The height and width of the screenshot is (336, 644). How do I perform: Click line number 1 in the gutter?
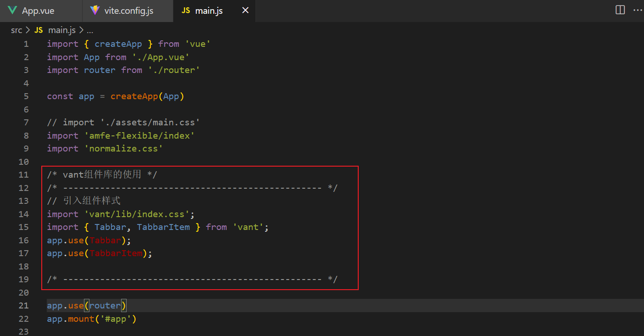click(x=26, y=44)
